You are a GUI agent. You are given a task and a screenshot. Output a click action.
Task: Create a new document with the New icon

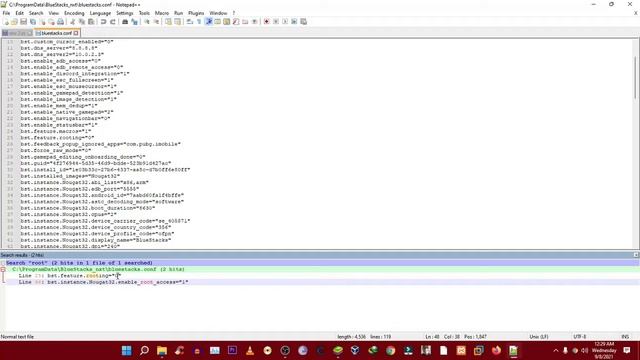click(x=6, y=22)
